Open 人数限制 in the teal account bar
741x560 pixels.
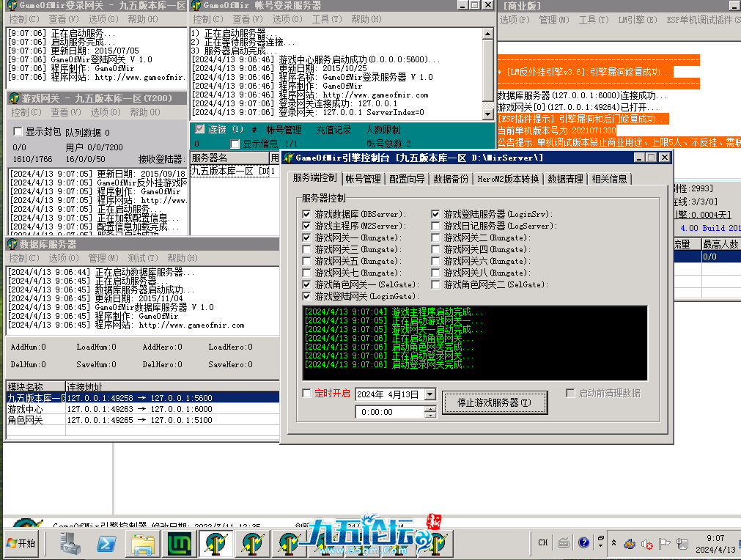383,130
